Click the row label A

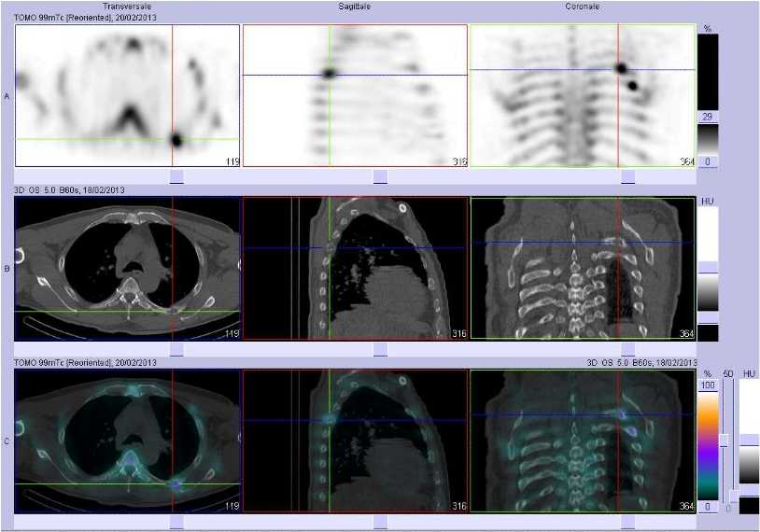click(x=7, y=96)
